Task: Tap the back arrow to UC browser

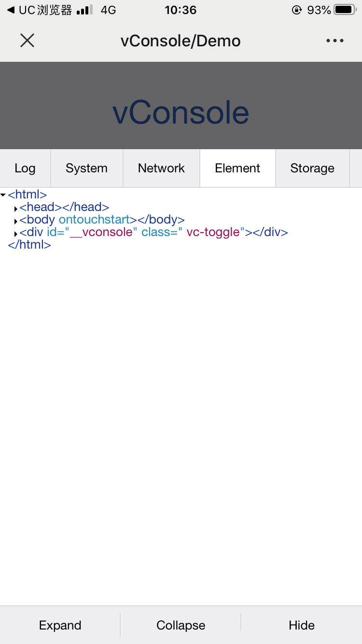Action: tap(10, 10)
